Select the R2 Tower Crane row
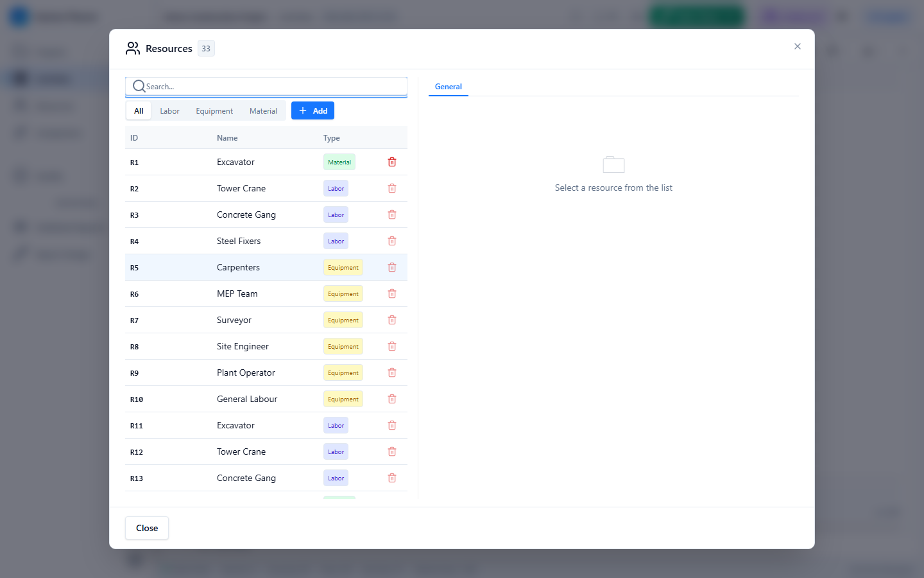Image resolution: width=924 pixels, height=578 pixels. tap(266, 188)
